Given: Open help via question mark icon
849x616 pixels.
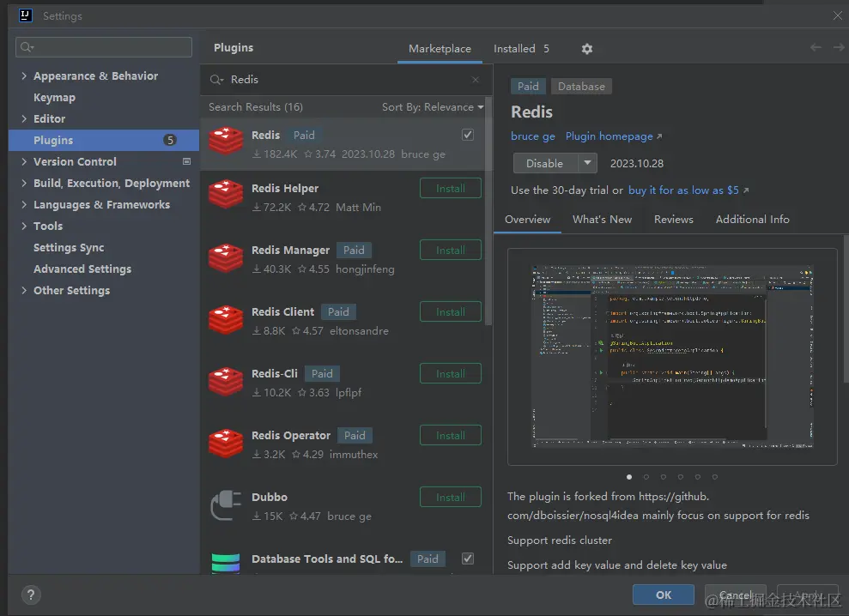Looking at the screenshot, I should tap(31, 595).
